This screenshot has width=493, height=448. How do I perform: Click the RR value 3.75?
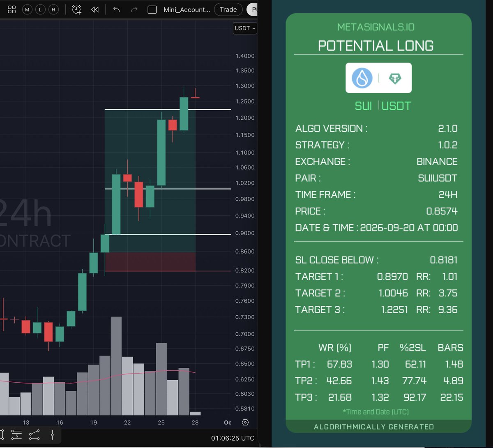point(448,293)
